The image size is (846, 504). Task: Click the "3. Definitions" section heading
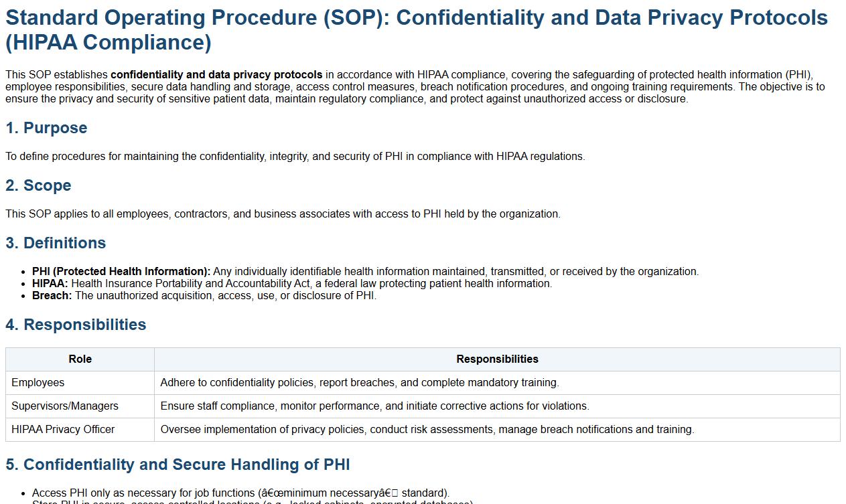click(56, 243)
